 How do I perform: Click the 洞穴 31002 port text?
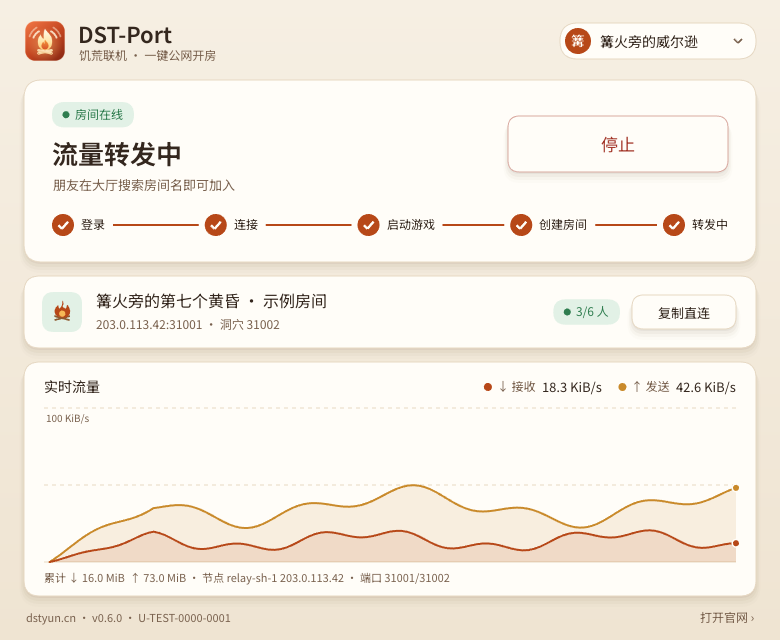point(250,325)
